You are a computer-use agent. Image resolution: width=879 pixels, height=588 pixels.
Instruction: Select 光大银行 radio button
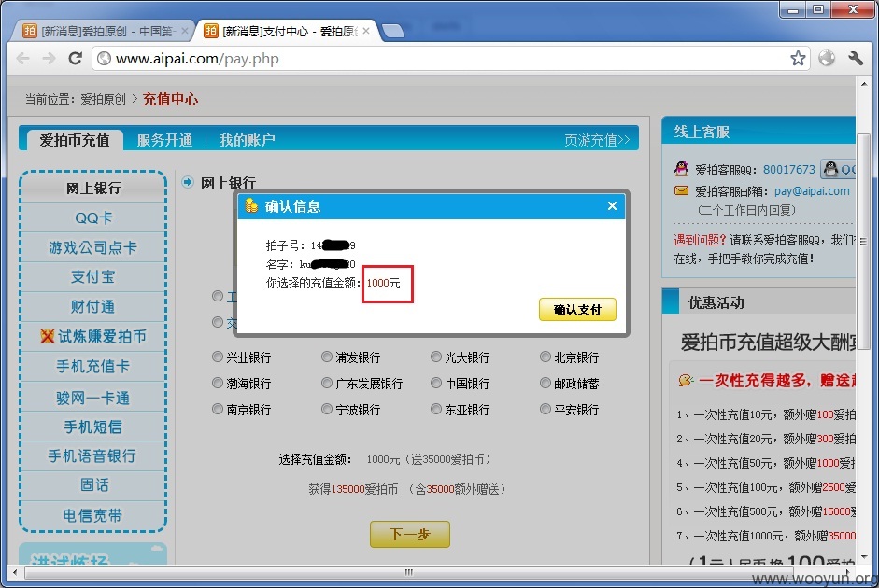pos(436,357)
